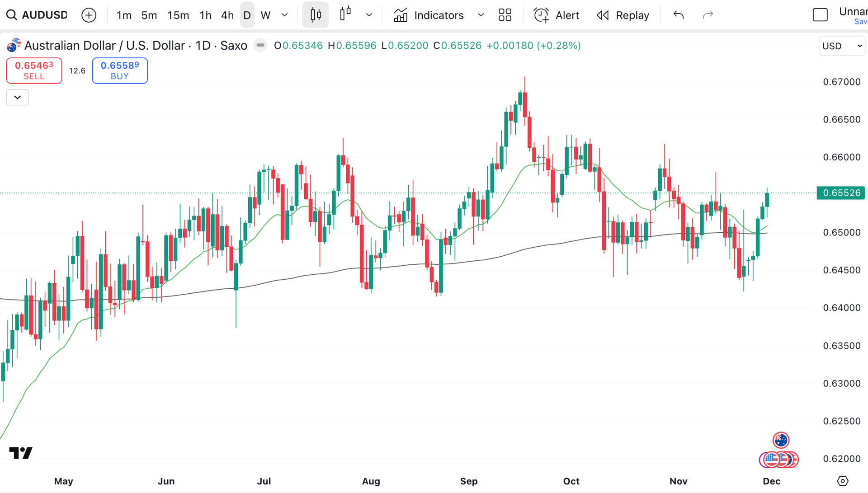Click the red SELL 0.65463 button
Image resolution: width=868 pixels, height=493 pixels.
[x=34, y=70]
